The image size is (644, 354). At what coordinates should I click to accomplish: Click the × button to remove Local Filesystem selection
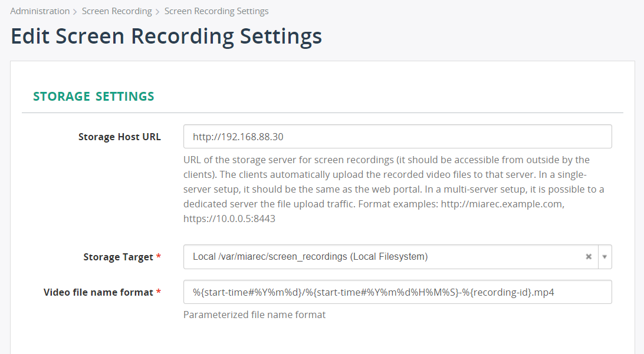coord(589,256)
